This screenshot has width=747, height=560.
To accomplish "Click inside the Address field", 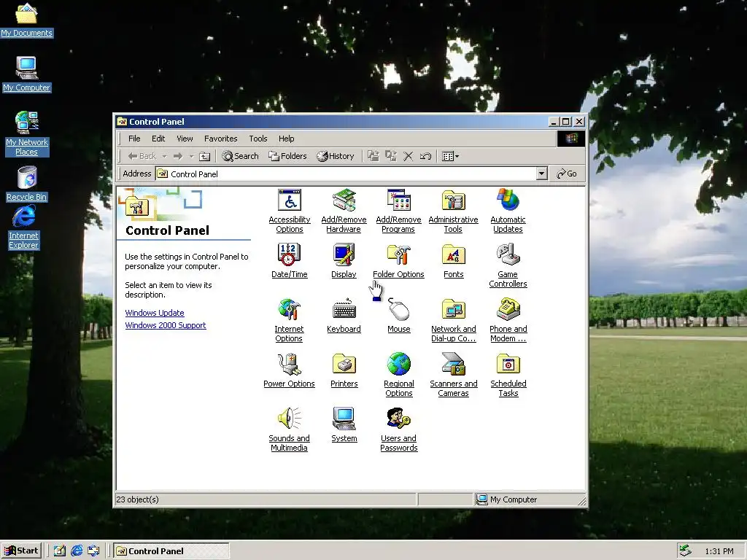I will (x=351, y=174).
